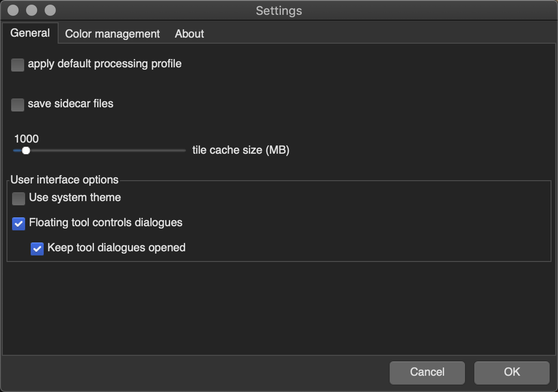The image size is (558, 392).
Task: Click the Settings title bar text
Action: pos(279,11)
